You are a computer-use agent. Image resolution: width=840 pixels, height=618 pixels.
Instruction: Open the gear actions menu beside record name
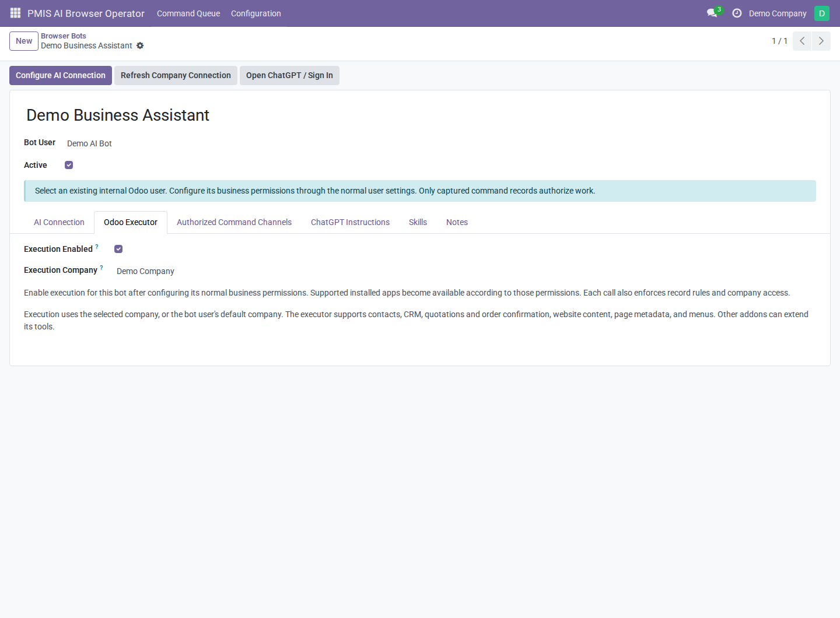pos(140,45)
